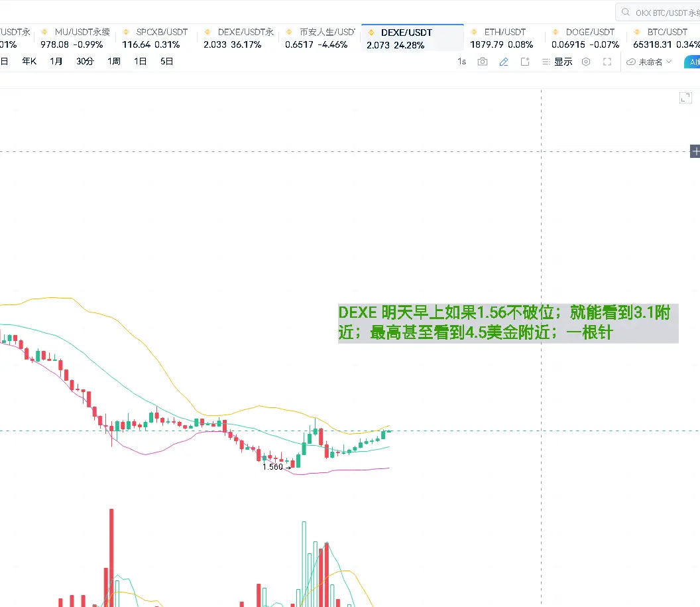Click the 1.560 low price label
The height and width of the screenshot is (607, 700).
[x=272, y=467]
